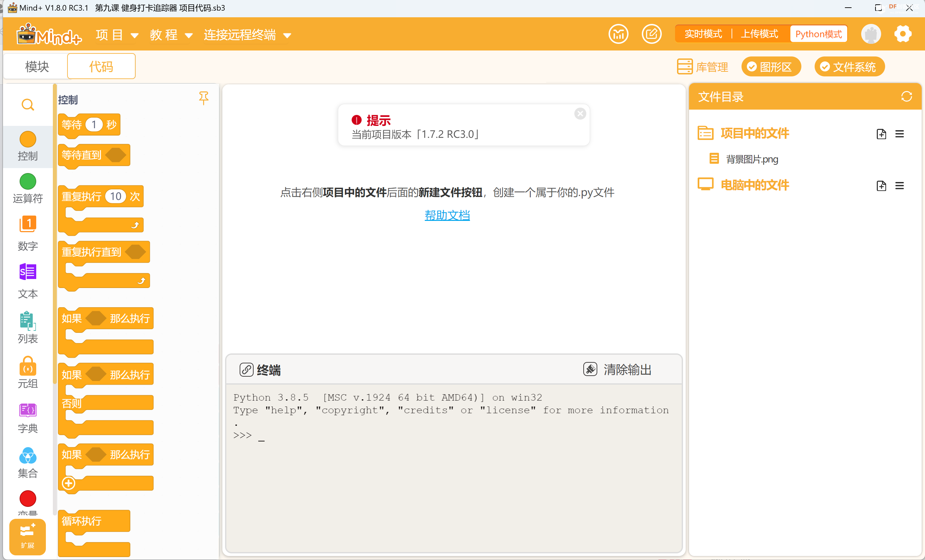This screenshot has height=560, width=925.
Task: Select the 运算符 (Operators) category green circle
Action: (27, 182)
